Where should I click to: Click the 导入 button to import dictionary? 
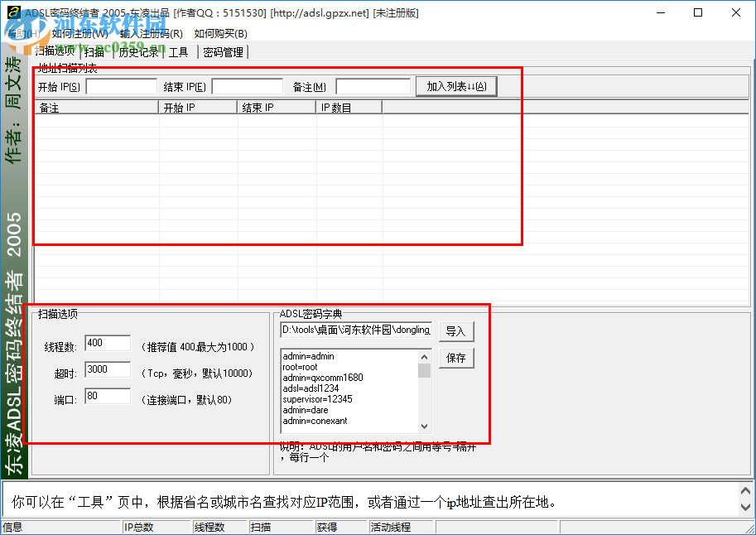(x=456, y=330)
